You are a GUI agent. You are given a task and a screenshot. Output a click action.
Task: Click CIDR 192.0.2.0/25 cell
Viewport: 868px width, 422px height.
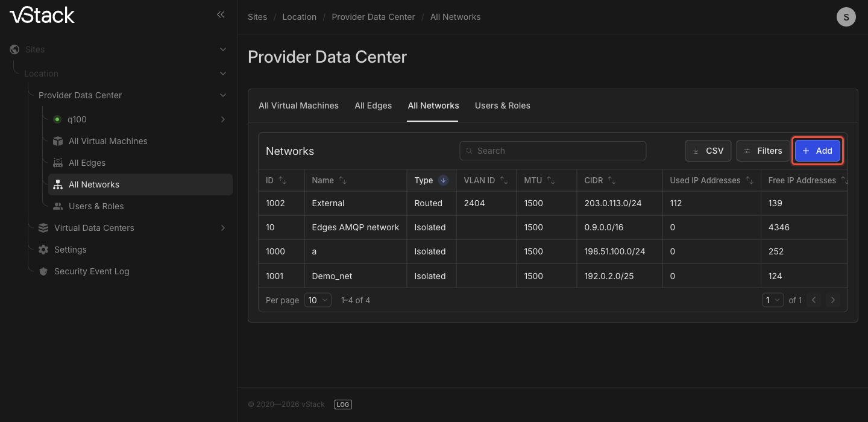click(609, 276)
